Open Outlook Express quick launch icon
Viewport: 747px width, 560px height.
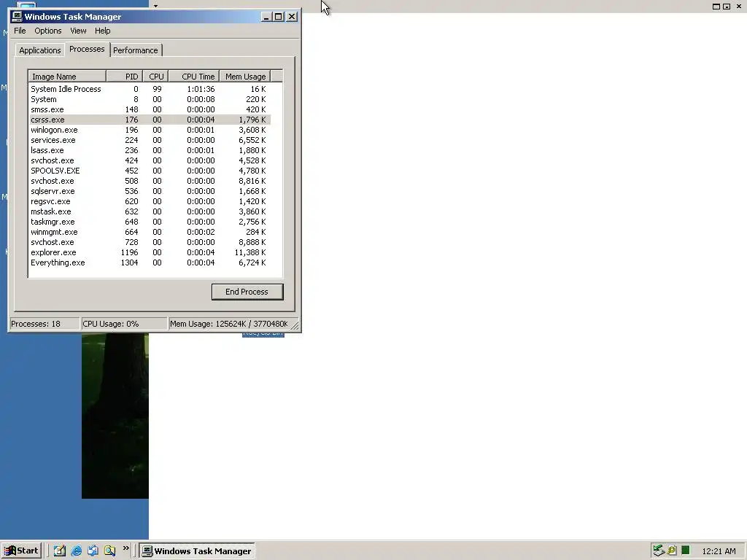93,551
